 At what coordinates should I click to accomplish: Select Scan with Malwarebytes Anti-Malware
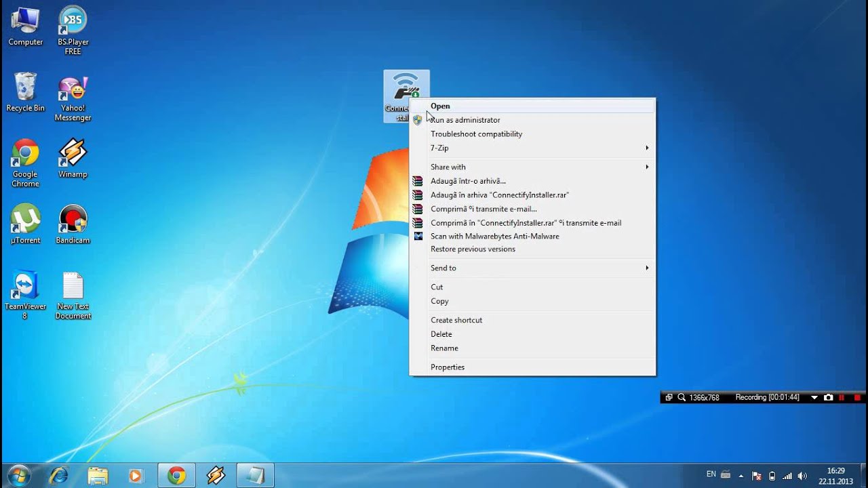pyautogui.click(x=532, y=236)
